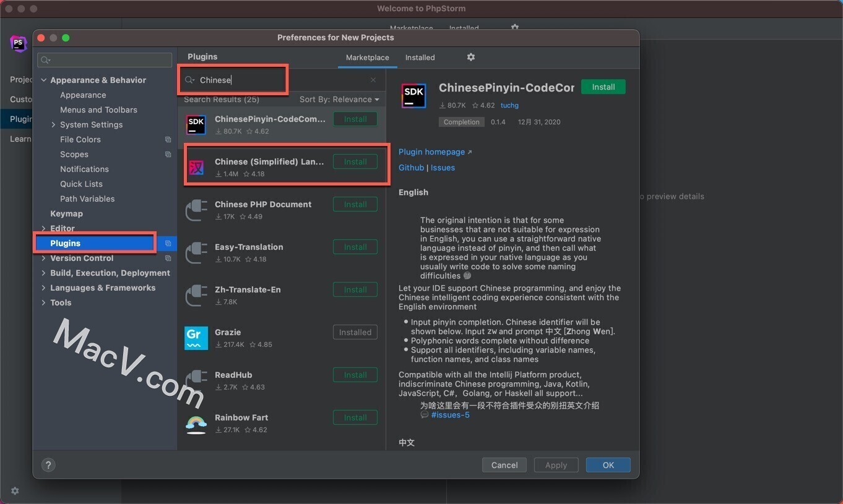Click the Easy-Translation plugin icon

pyautogui.click(x=196, y=252)
